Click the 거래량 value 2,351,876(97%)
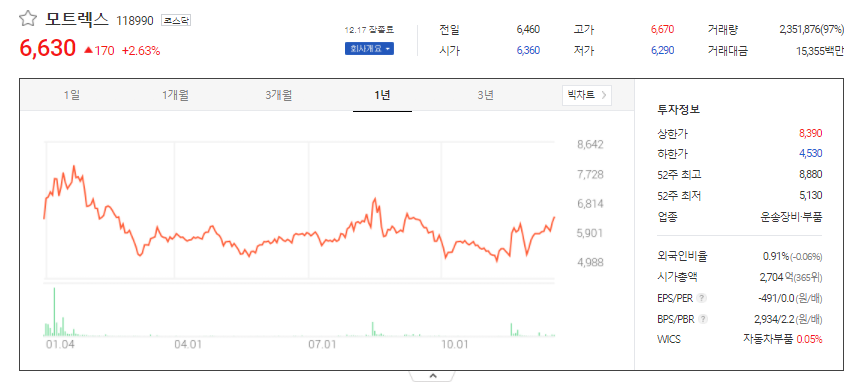This screenshot has width=858, height=388. (811, 30)
